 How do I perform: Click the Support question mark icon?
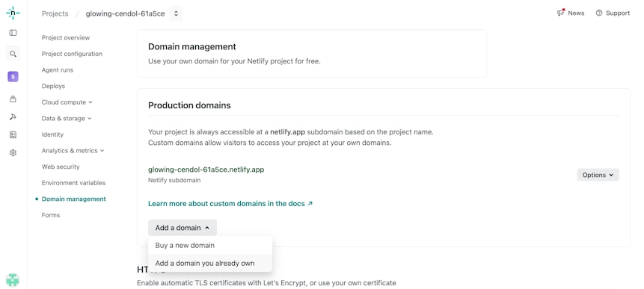(599, 13)
